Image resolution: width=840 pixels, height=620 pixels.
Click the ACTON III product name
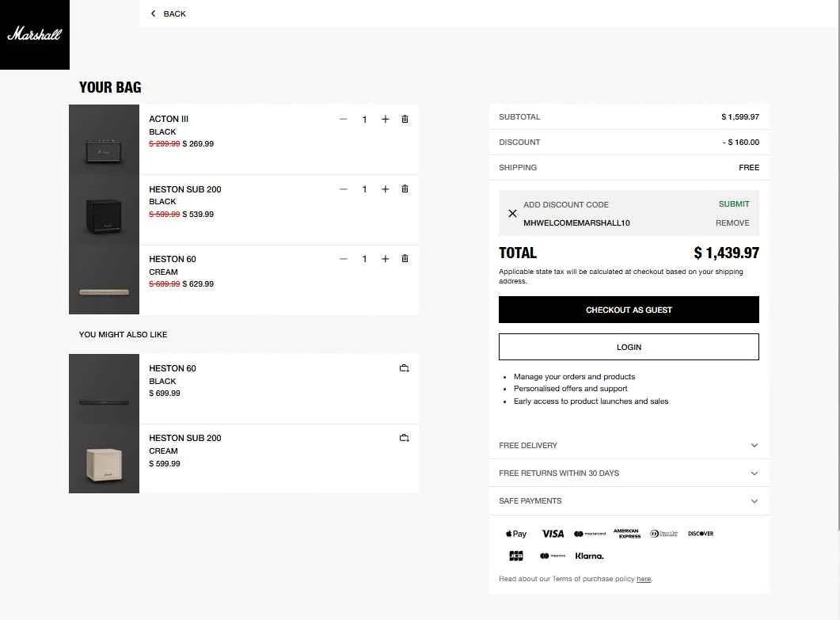(169, 119)
